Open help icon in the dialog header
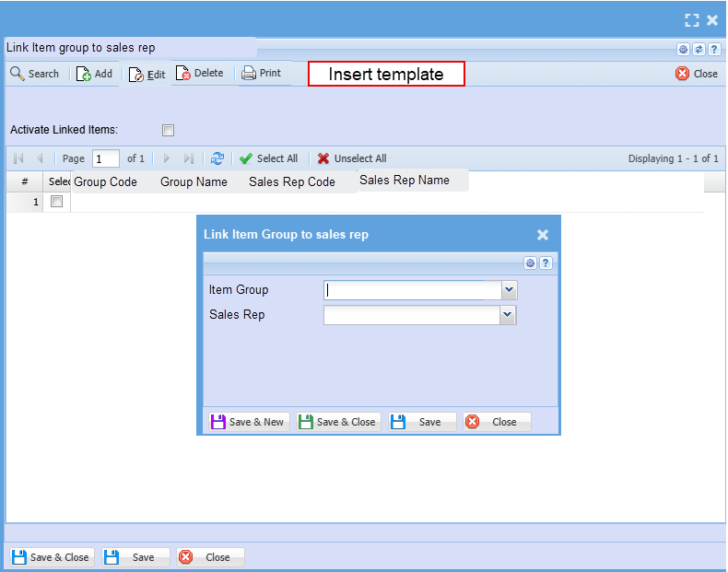Screen dimensions: 728x572 coord(546,263)
